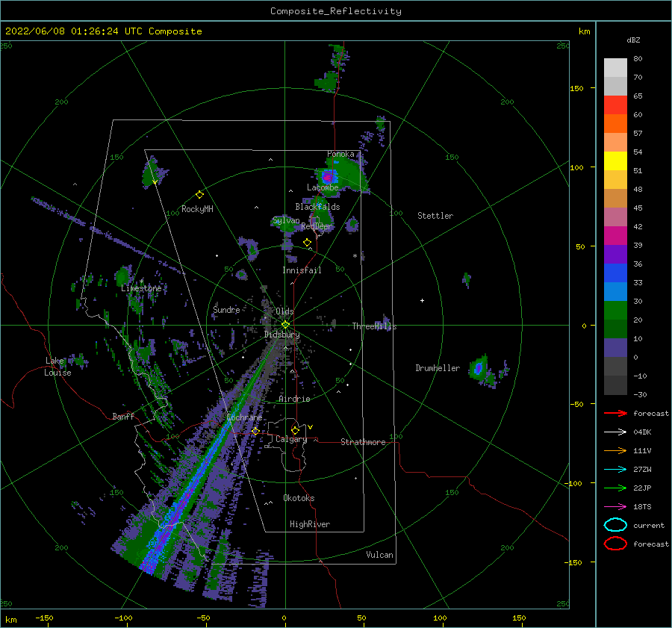Click the yellow radar-center diamond at Olds
This screenshot has width=672, height=628.
(285, 325)
